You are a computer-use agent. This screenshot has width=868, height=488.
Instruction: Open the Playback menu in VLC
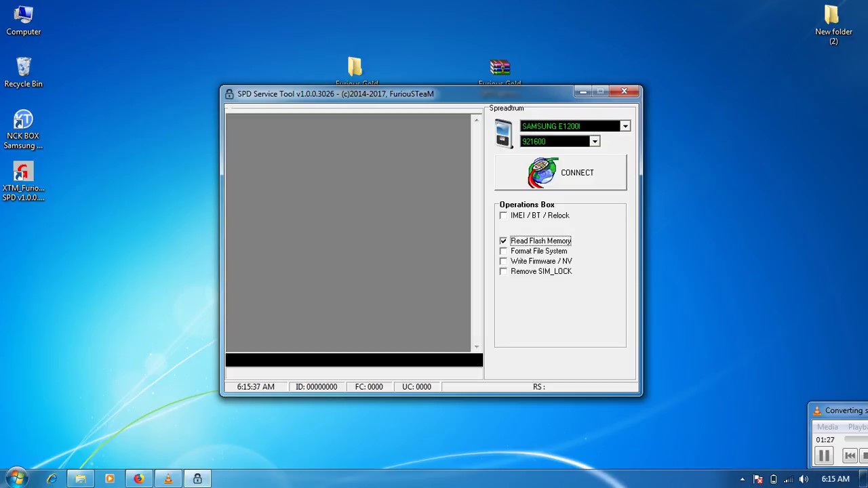(x=857, y=427)
